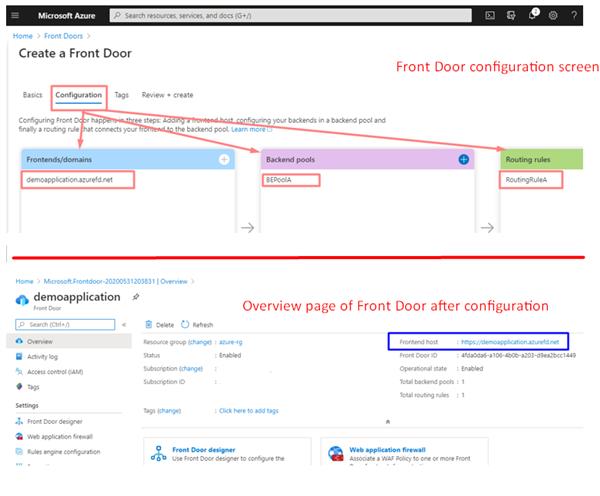Click the demoapplication.azurefd.net frontend host link
This screenshot has width=600, height=496.
tap(517, 341)
